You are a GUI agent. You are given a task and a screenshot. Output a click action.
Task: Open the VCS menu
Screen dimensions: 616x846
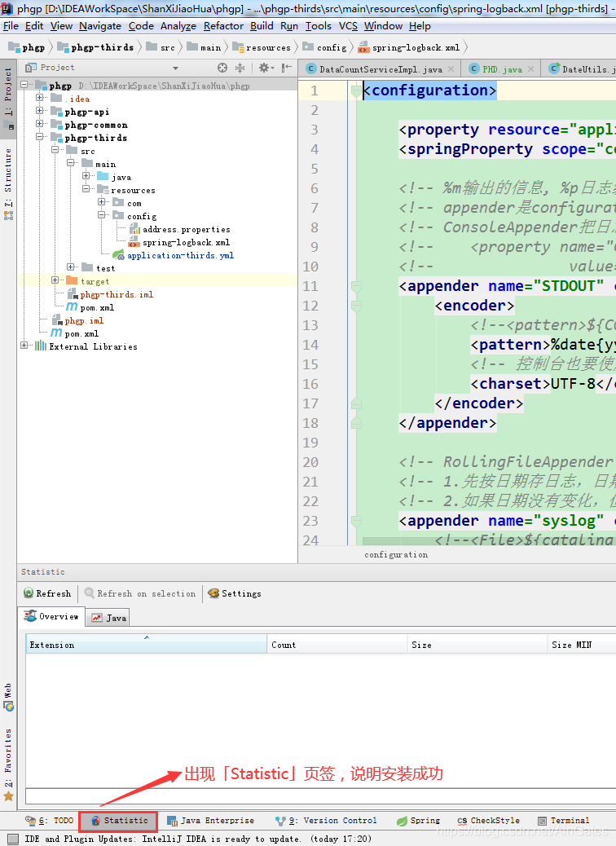click(x=348, y=26)
